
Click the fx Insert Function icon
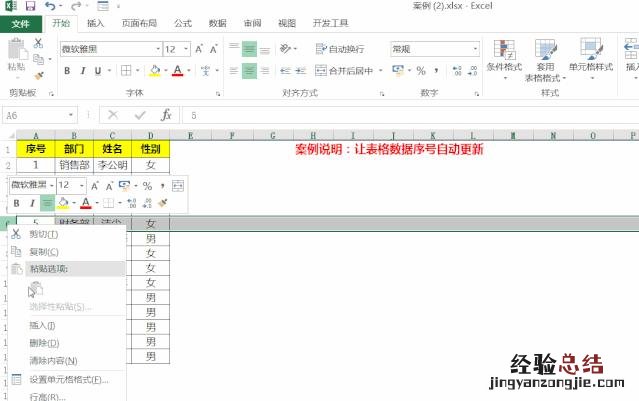click(166, 115)
